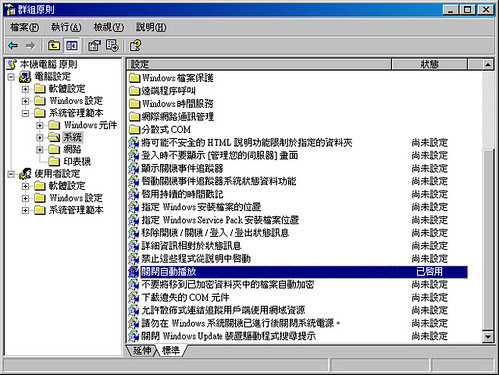Screen dimensions: 499x375
Task: Click the group policy title bar icon
Action: (x=11, y=10)
